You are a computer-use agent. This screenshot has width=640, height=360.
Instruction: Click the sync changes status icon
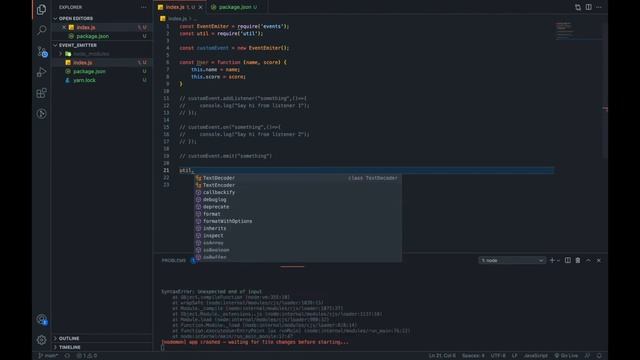(67, 356)
